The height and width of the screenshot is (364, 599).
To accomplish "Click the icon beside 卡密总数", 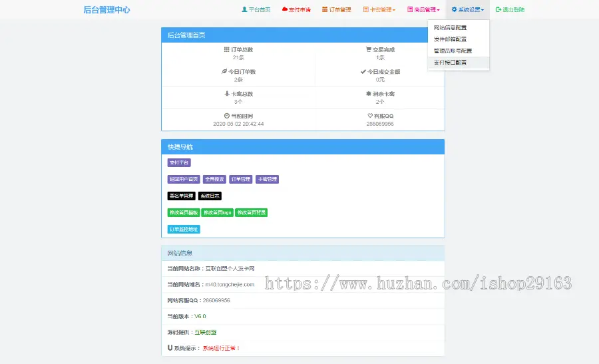I will coord(227,94).
